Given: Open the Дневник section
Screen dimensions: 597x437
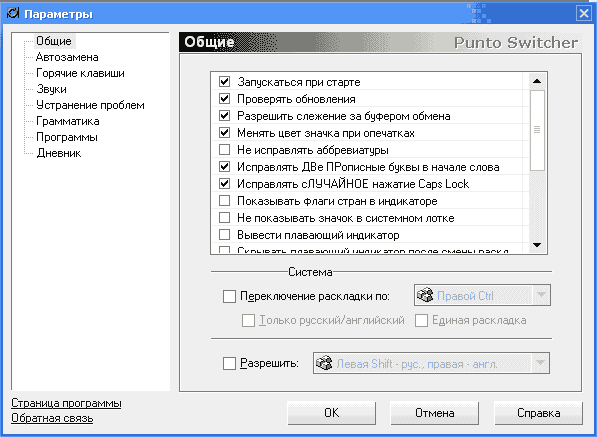Looking at the screenshot, I should pos(59,153).
